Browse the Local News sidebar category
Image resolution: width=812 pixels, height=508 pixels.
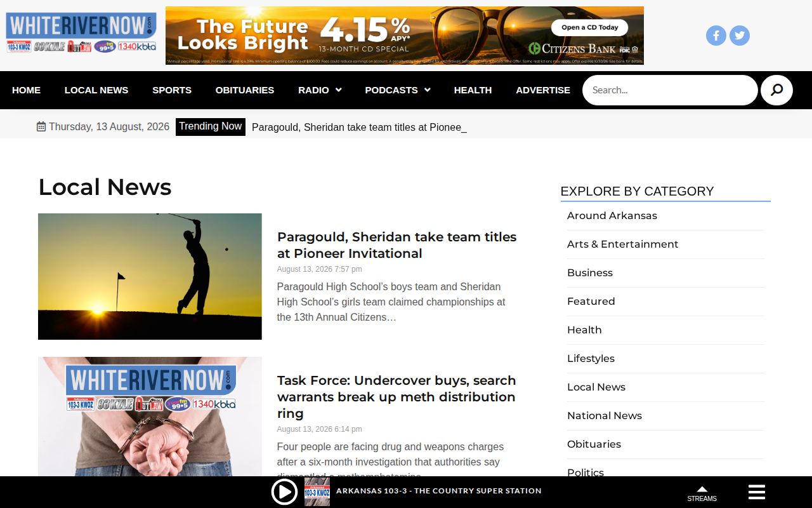[596, 387]
